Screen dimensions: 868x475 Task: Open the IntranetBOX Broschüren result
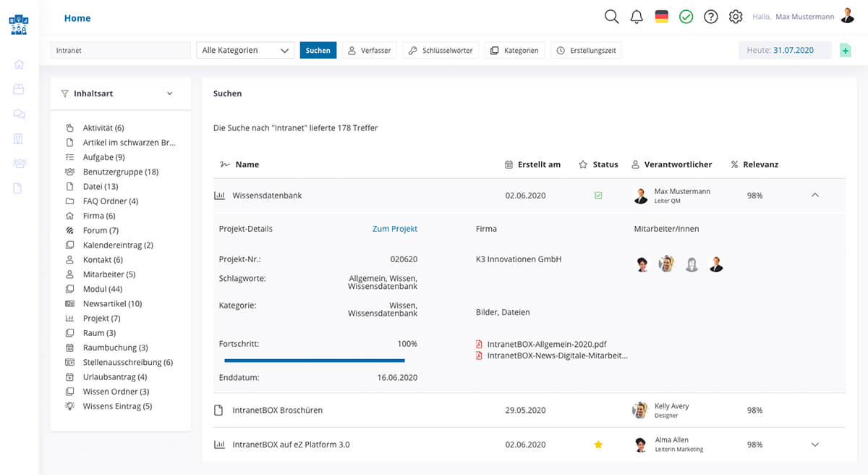(278, 410)
